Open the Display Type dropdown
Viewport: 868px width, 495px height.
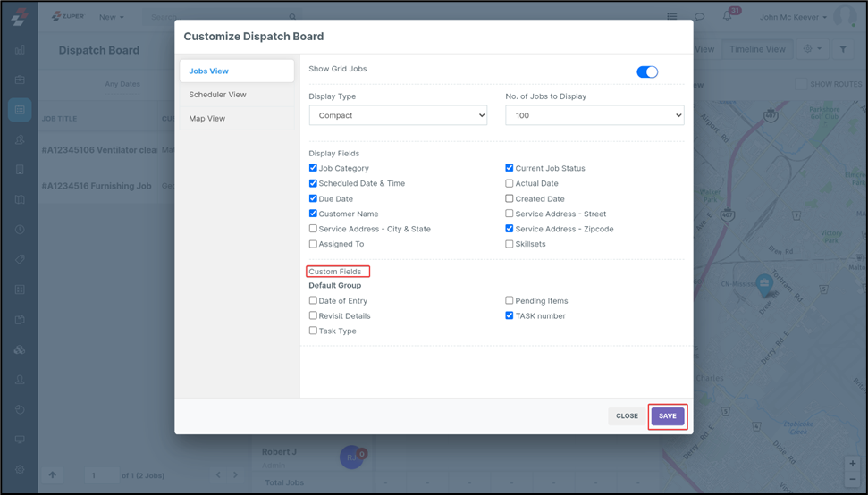click(398, 115)
